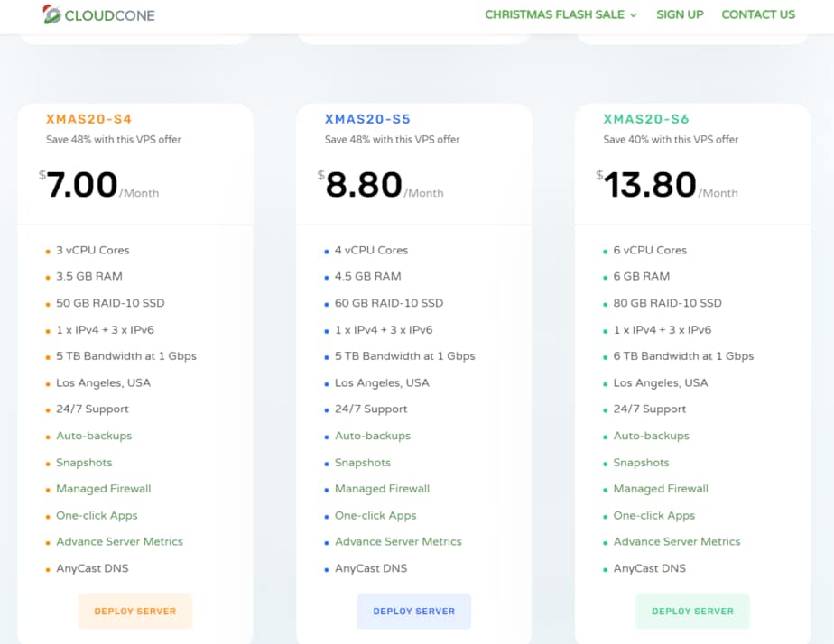834x644 pixels.
Task: Open Advance Server Metrics in XMAS20-S6 plan
Action: point(676,542)
